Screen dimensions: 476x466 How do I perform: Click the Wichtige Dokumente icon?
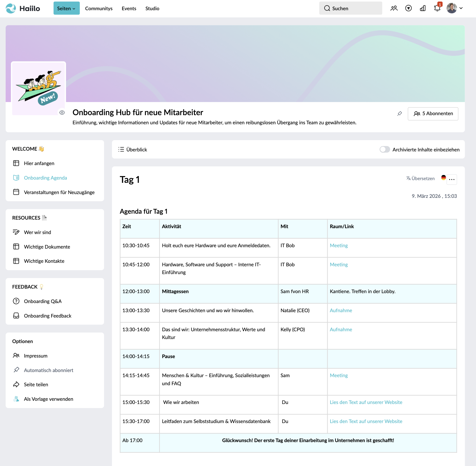pyautogui.click(x=16, y=246)
